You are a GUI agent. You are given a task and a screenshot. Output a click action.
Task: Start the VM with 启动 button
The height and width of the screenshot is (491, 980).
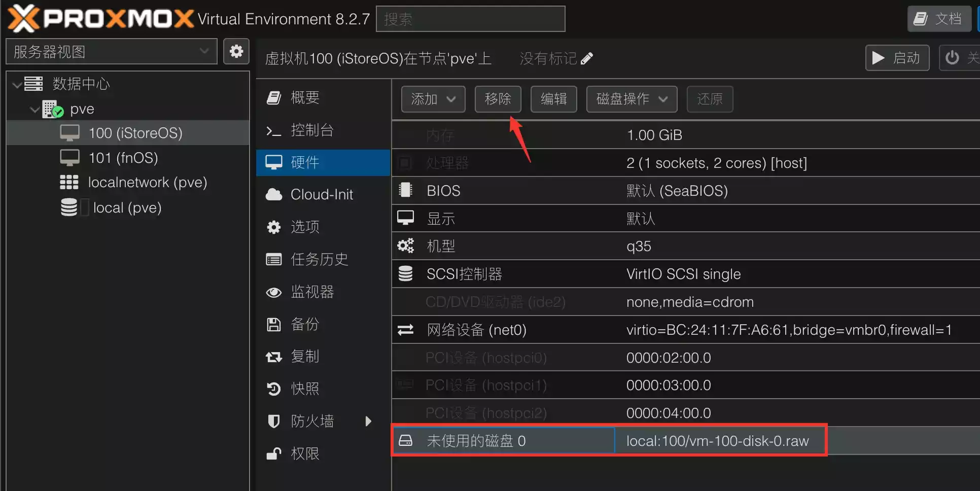pyautogui.click(x=897, y=58)
